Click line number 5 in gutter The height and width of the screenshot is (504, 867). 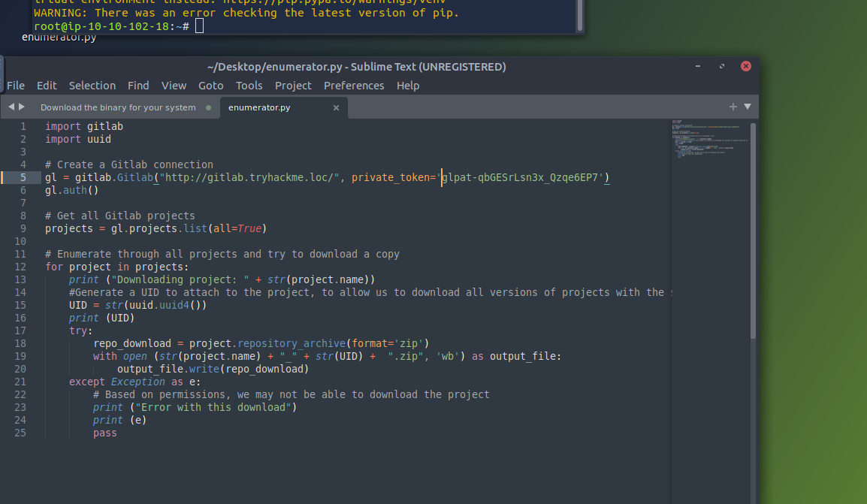click(23, 177)
